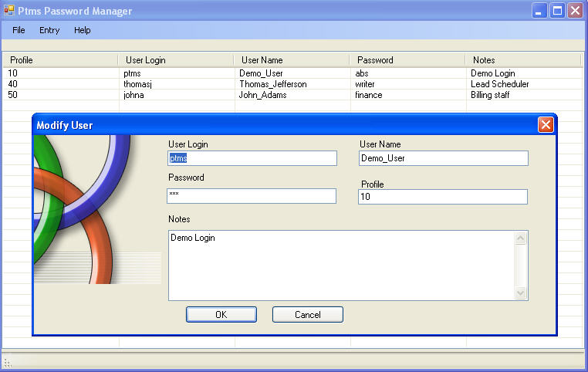Click the Lead Scheduler notes cell
Viewport: 588px width, 372px height.
click(x=500, y=84)
